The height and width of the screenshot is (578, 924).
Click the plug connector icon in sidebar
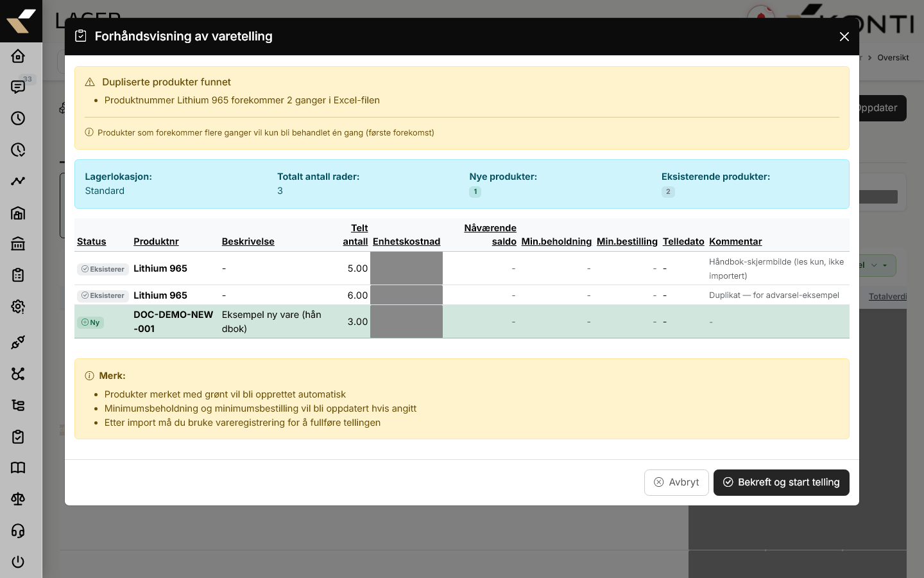(18, 342)
